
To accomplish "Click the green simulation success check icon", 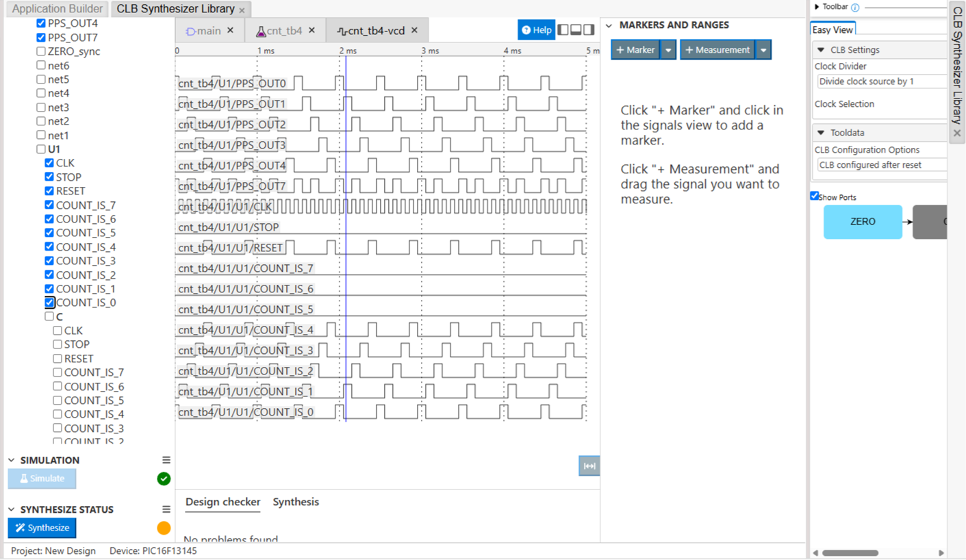I will tap(164, 479).
